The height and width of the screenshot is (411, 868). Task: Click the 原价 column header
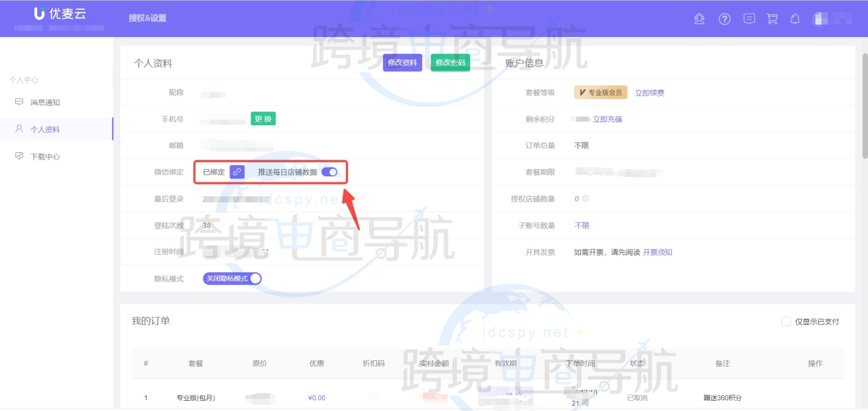point(260,363)
